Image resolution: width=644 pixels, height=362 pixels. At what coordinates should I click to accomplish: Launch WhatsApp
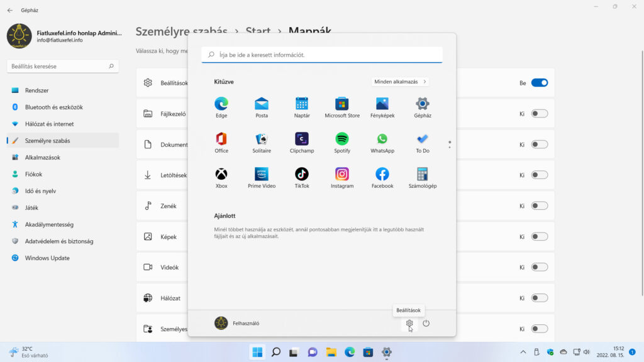coord(382,143)
